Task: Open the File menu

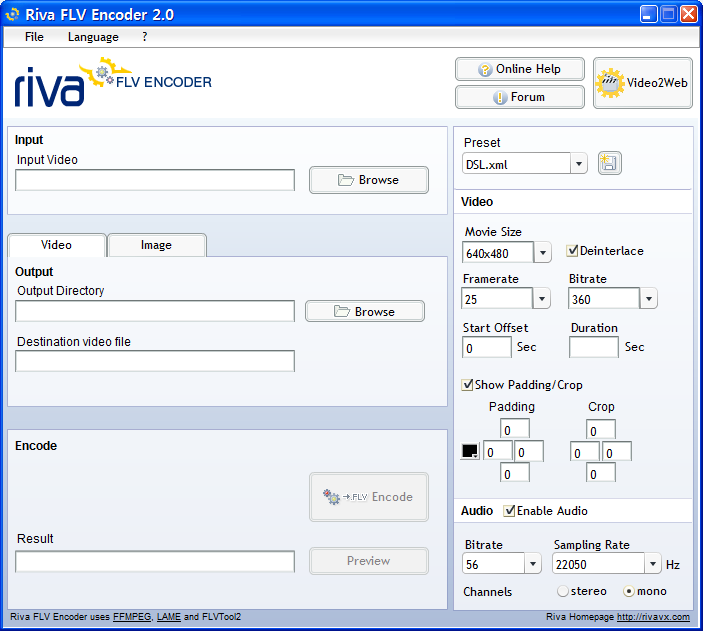Action: [x=34, y=37]
